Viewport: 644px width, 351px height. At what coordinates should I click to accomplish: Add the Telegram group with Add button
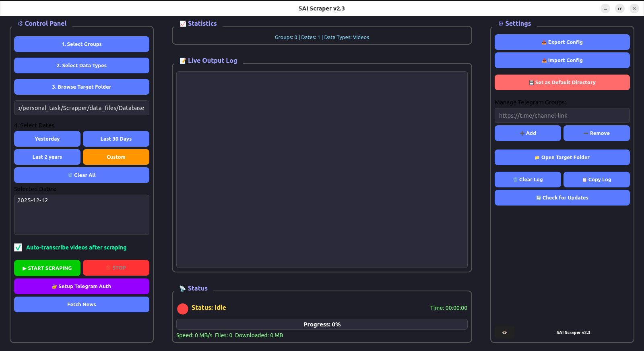click(527, 133)
